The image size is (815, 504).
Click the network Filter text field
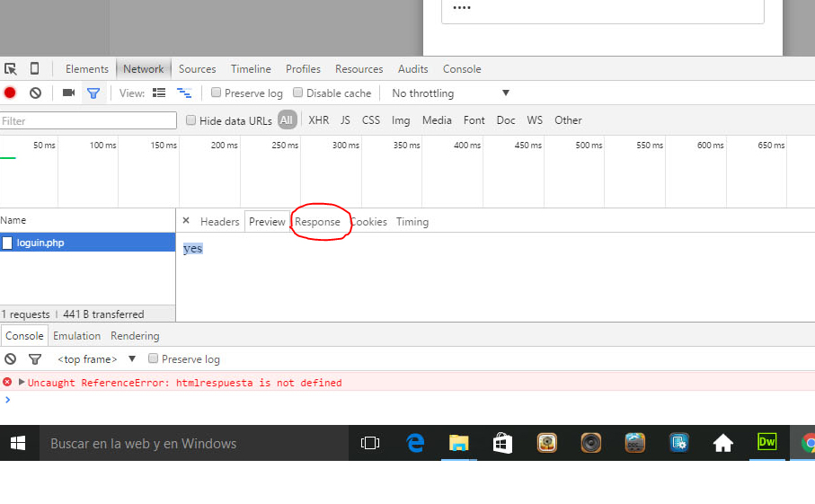88,120
